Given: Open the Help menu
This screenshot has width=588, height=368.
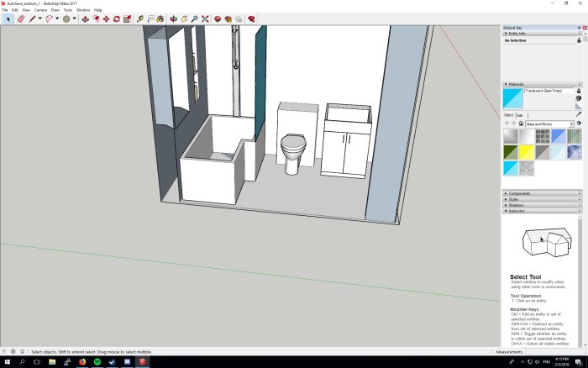Looking at the screenshot, I should (98, 10).
